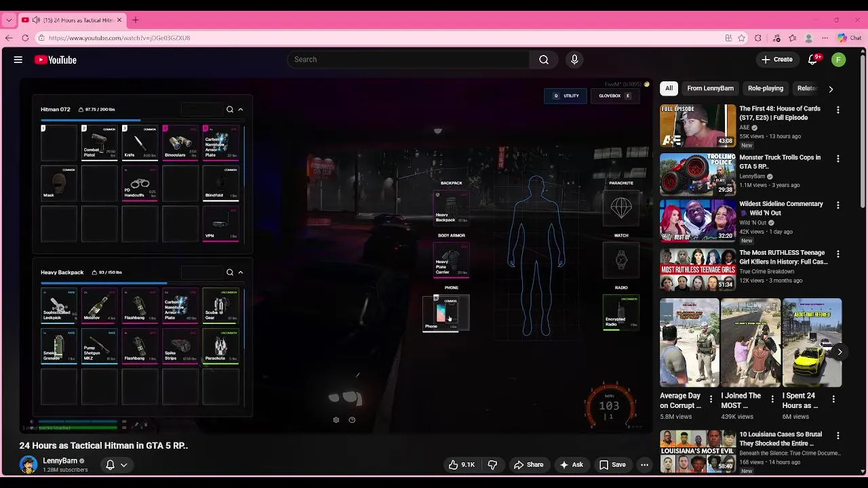Screen dimensions: 868x488
Task: Open more actions below the video
Action: point(644,465)
